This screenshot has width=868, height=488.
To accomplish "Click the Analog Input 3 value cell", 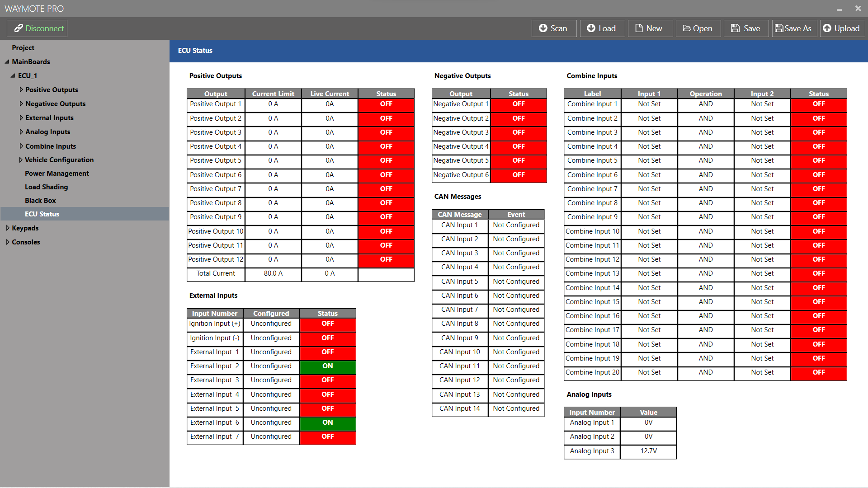I will 648,451.
